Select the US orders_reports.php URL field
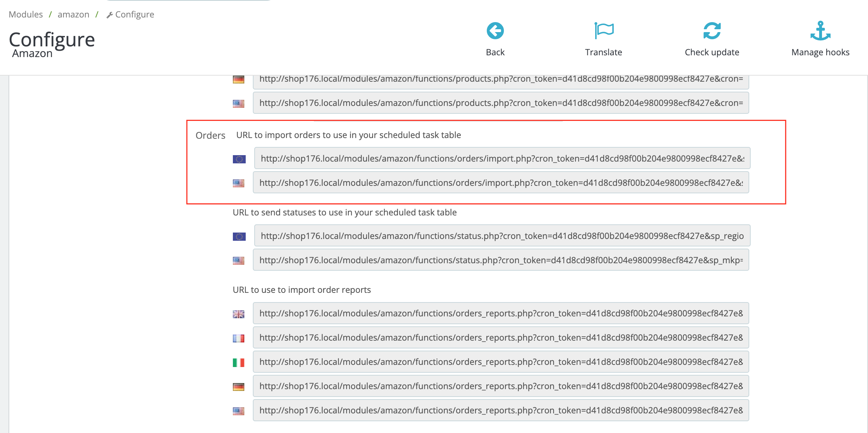Screen dimensions: 868x433 coord(501,410)
